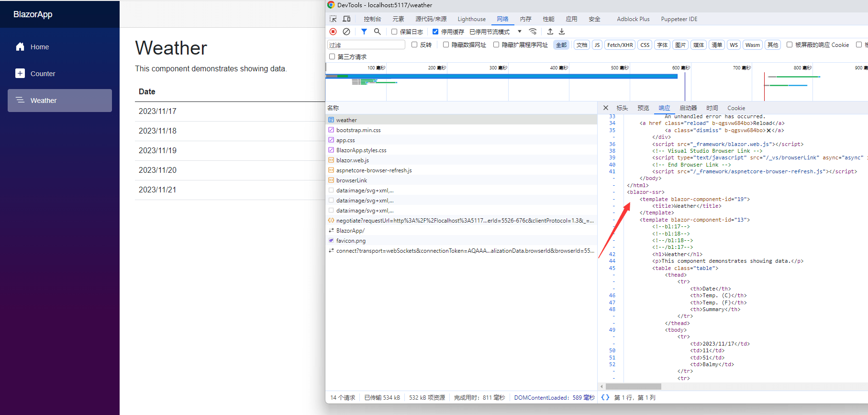Check blocked response Cookie checkbox
This screenshot has width=868, height=415.
pyautogui.click(x=790, y=45)
